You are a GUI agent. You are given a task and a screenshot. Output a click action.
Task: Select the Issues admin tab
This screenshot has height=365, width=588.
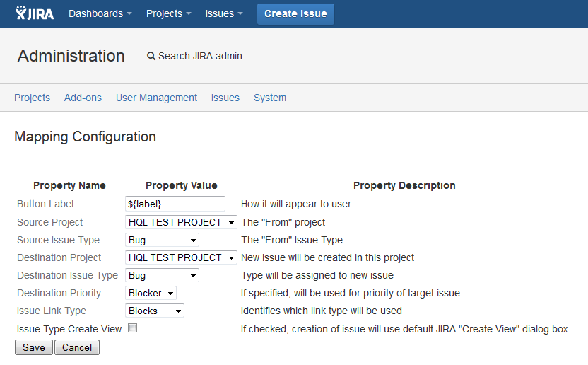[225, 98]
